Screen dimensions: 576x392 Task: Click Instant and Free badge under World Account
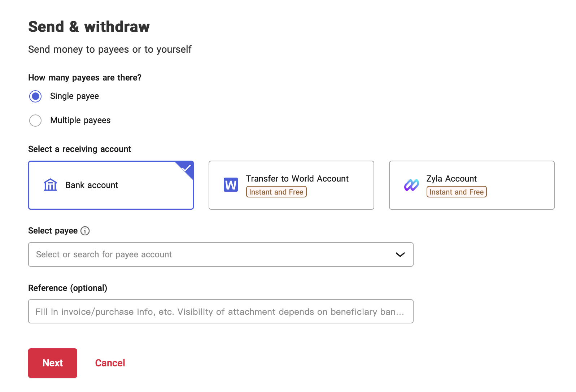click(276, 192)
